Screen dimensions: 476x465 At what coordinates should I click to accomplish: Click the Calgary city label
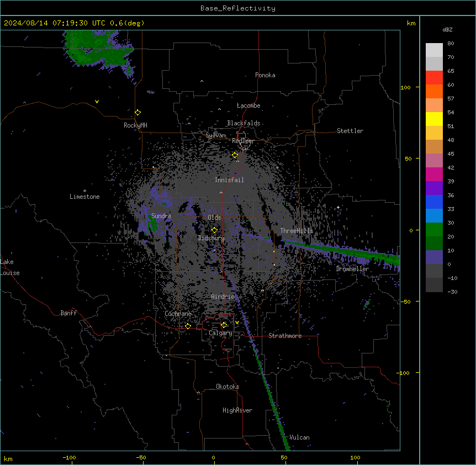[220, 333]
